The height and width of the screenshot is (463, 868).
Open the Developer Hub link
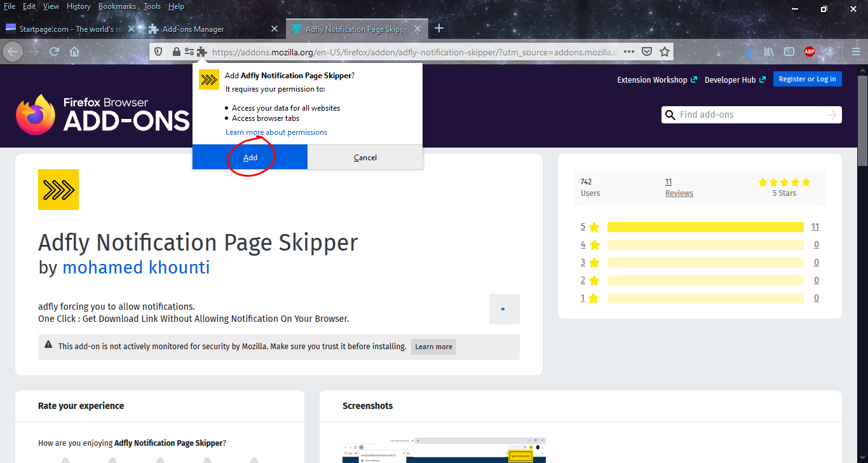[735, 79]
